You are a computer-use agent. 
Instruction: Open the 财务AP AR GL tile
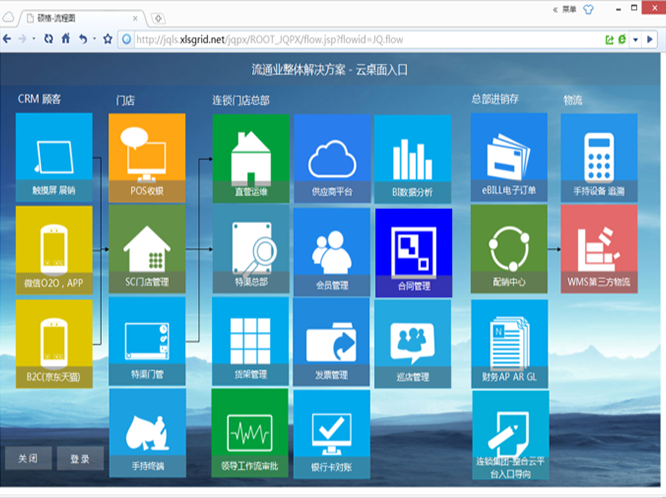[x=509, y=343]
